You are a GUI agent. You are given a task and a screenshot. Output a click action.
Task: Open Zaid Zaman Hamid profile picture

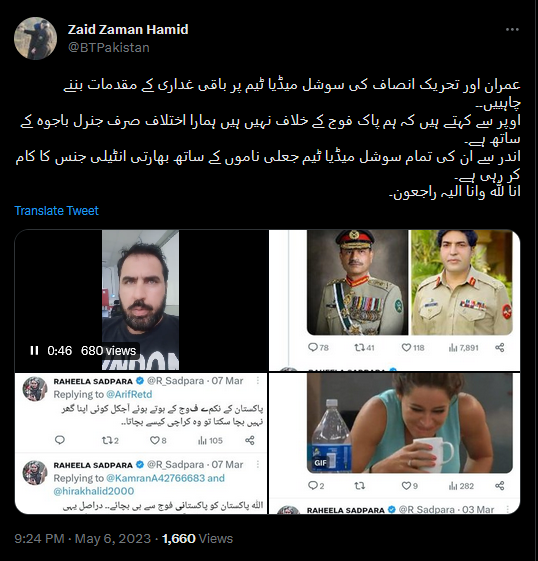tap(35, 38)
